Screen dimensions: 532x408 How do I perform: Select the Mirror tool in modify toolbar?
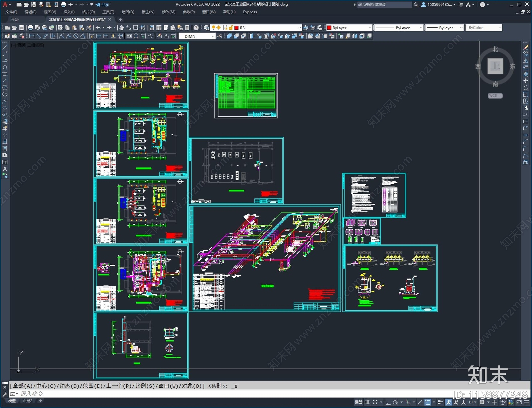[526, 61]
